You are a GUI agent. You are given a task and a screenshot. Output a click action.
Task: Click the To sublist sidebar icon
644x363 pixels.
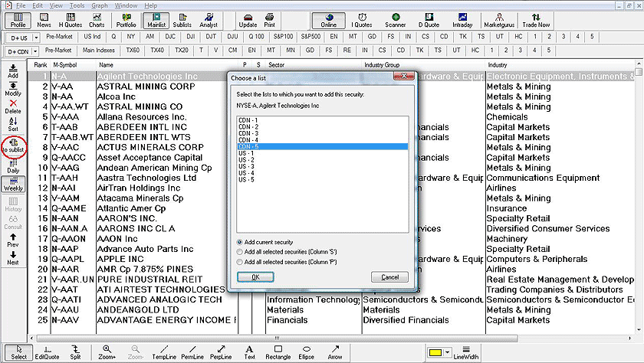14,146
